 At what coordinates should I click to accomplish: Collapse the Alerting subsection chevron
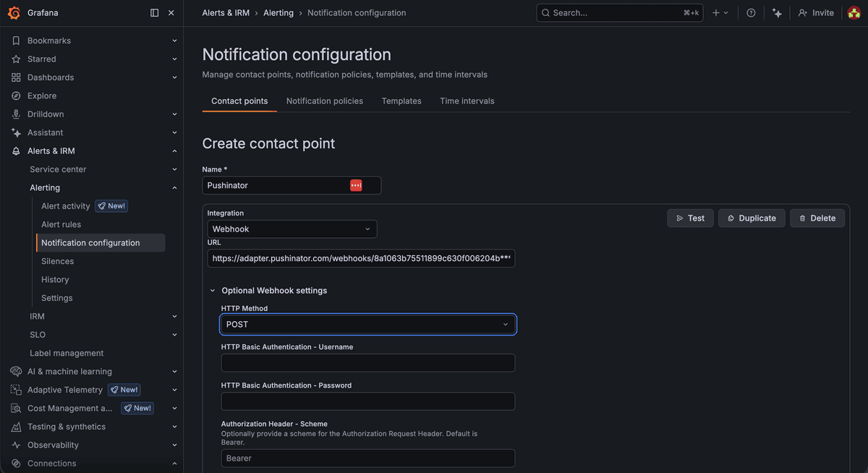174,188
